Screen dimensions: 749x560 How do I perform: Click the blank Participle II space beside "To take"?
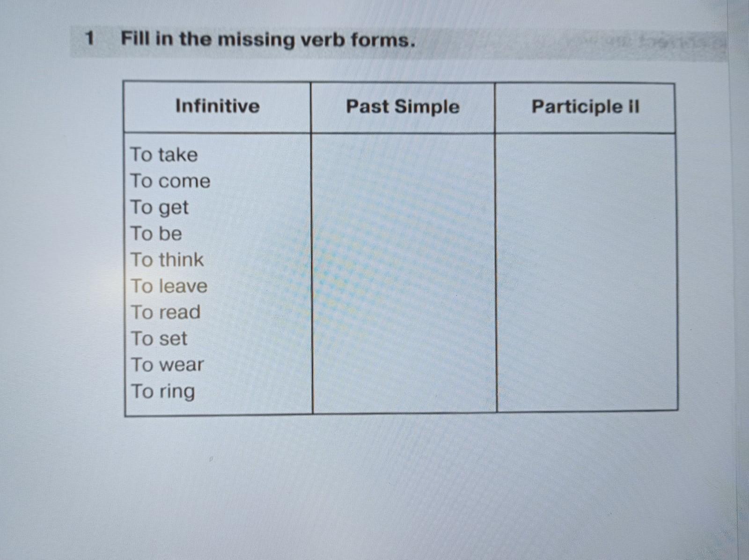point(586,155)
